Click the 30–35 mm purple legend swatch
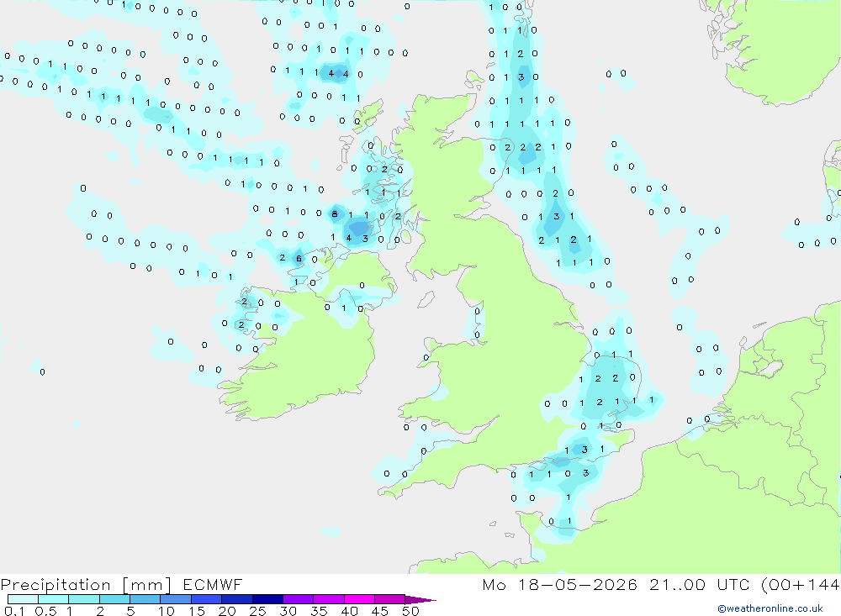Viewport: 841px width, 616px height. [298, 599]
